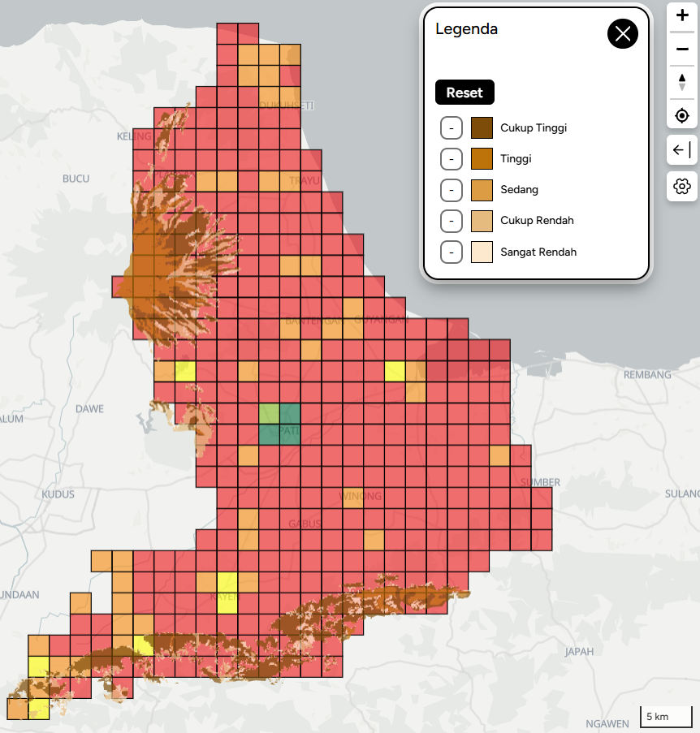Close the Legenda panel
This screenshot has height=733, width=700.
click(623, 33)
